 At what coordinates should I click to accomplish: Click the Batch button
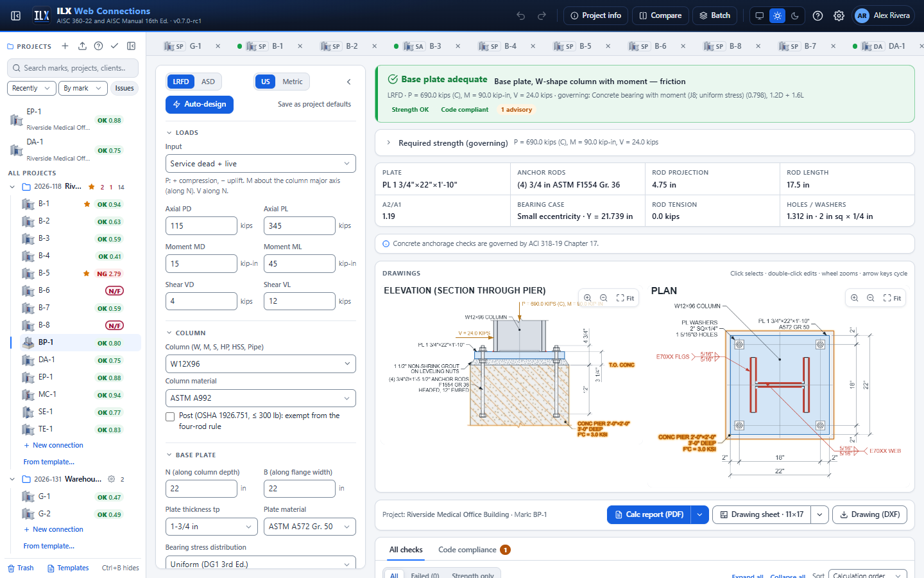coord(715,15)
